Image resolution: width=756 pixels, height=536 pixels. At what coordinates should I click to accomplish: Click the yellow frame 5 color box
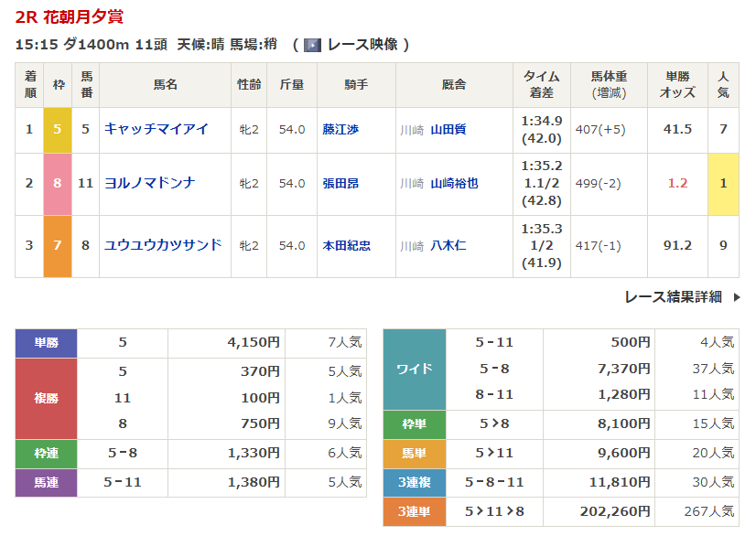tap(57, 130)
